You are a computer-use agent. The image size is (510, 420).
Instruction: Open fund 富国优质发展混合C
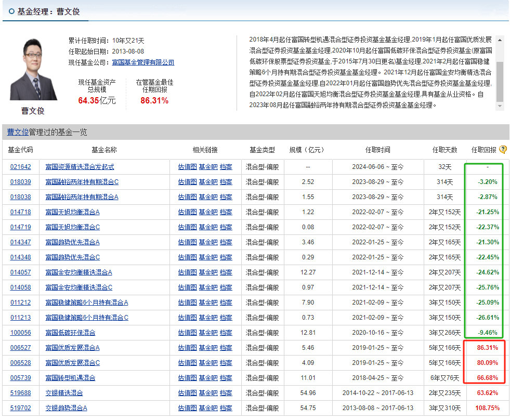pyautogui.click(x=73, y=363)
